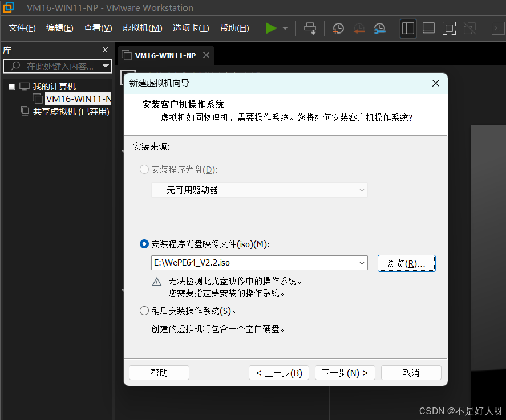Select 共享虚拟机 (已弃用) tree item
506x420 pixels.
click(71, 112)
